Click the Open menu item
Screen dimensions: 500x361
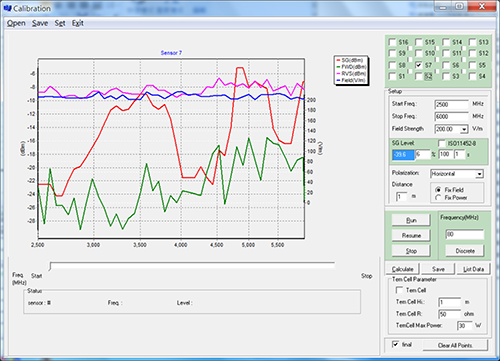(x=16, y=23)
